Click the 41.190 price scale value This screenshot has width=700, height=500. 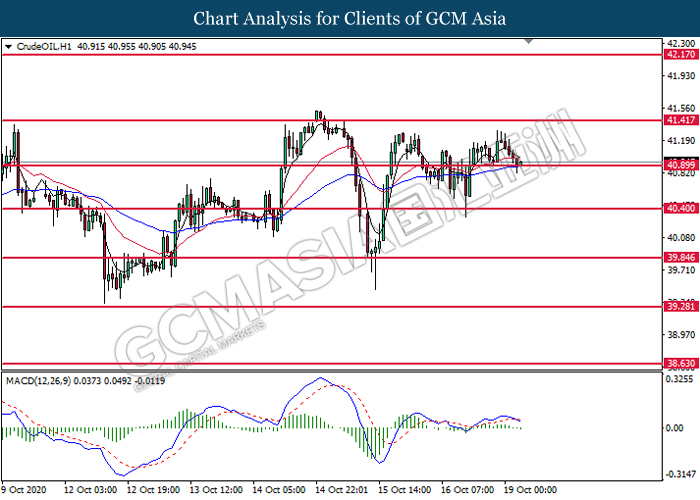click(x=681, y=141)
